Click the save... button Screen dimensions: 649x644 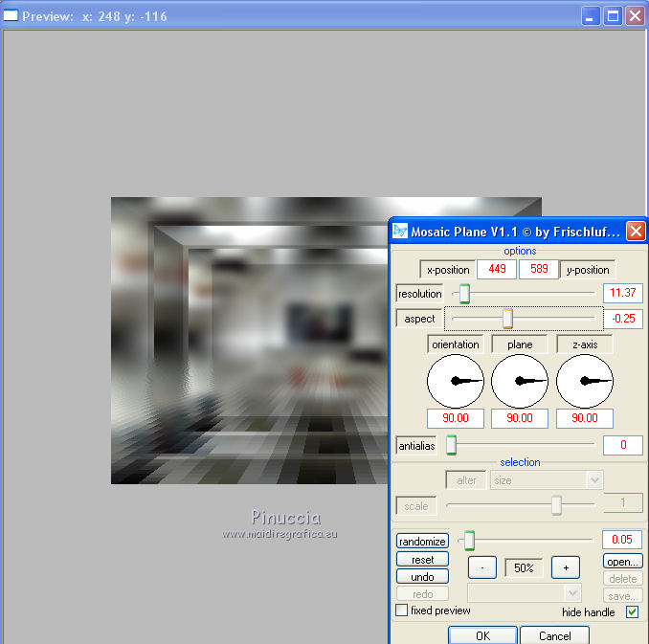pos(623,596)
